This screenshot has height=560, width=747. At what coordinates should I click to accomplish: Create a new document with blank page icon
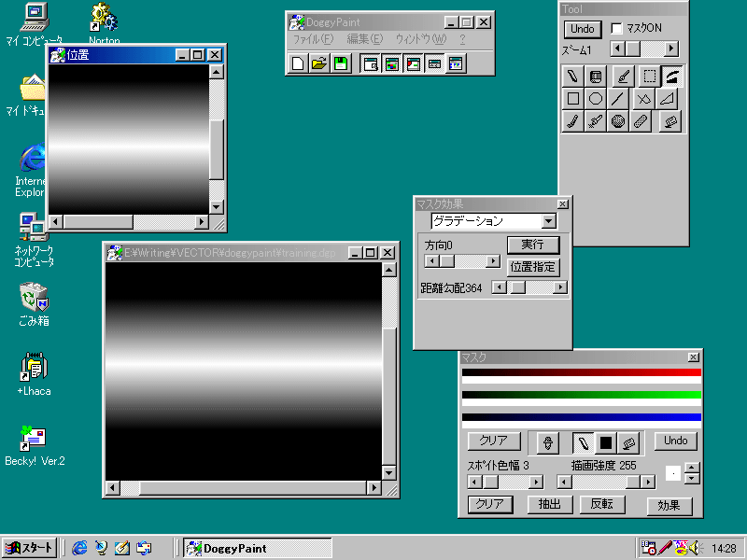(298, 63)
